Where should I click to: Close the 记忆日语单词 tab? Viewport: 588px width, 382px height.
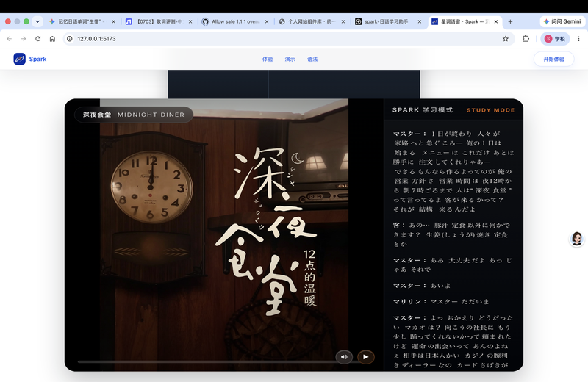coord(113,22)
